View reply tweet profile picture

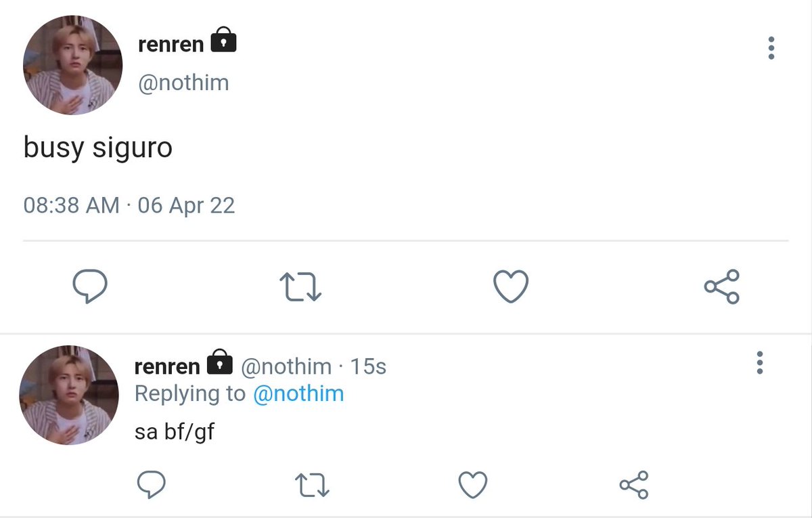(x=69, y=395)
